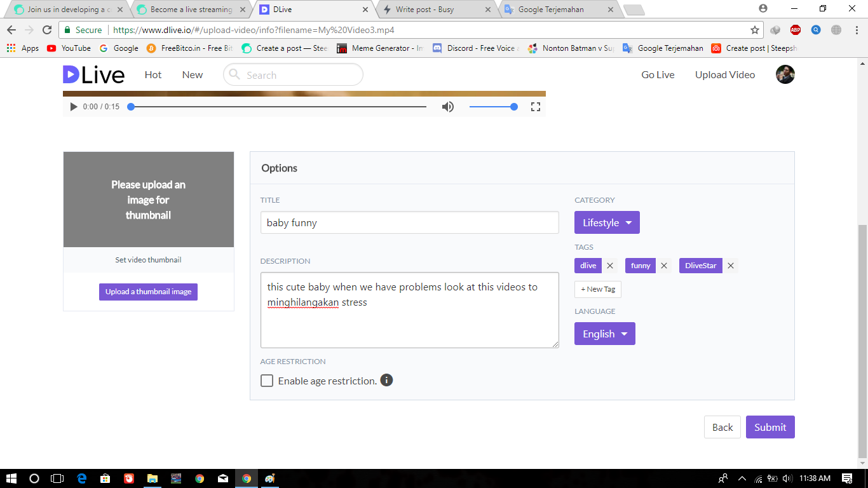Switch to the Google Terjemahan tab
The width and height of the screenshot is (868, 488).
(x=559, y=10)
